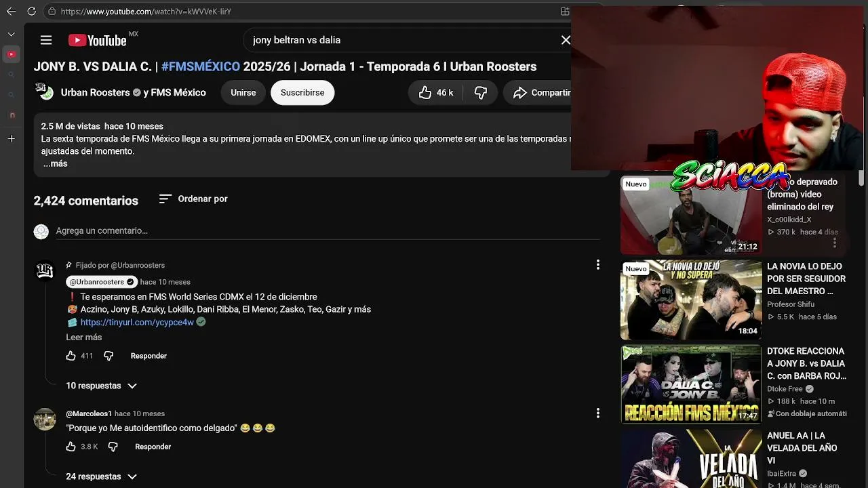Click the page scrollbar thumb
Image resolution: width=868 pixels, height=488 pixels.
pos(862,178)
